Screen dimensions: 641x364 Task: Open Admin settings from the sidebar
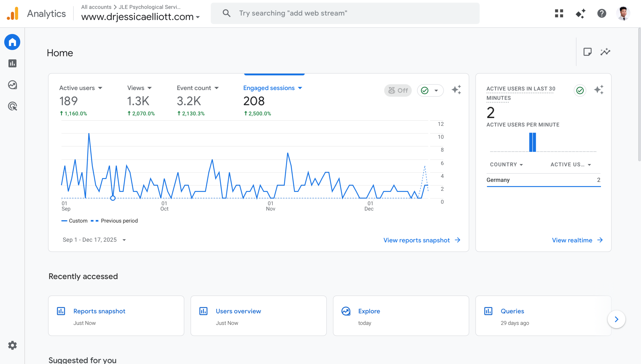[12, 345]
